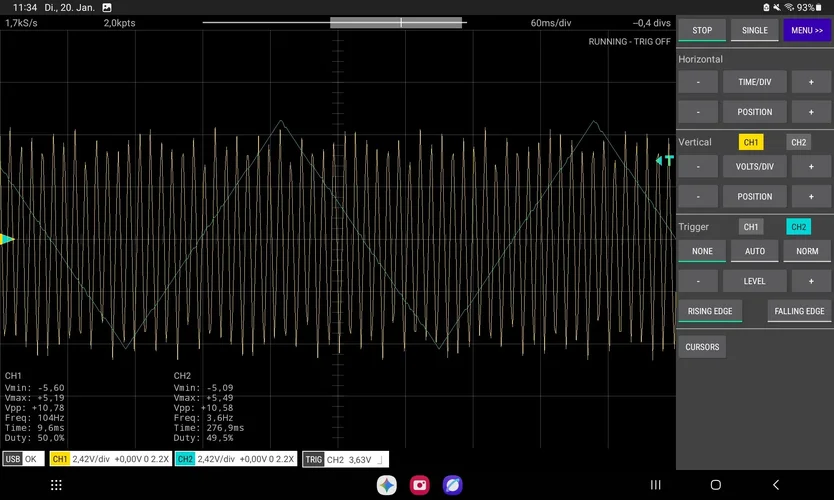This screenshot has height=500, width=834.
Task: Tap the trigger level T marker
Action: [x=665, y=160]
